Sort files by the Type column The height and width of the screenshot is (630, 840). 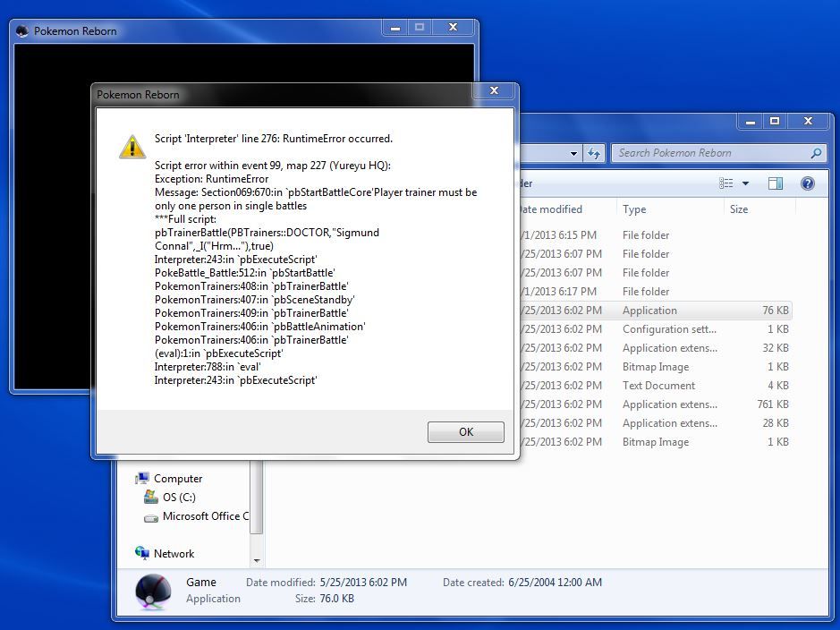click(x=634, y=209)
